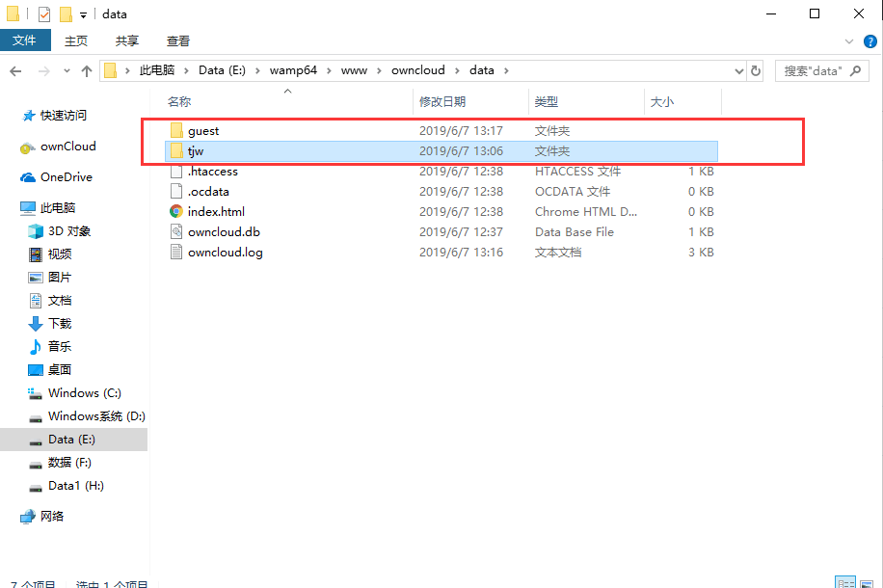The height and width of the screenshot is (588, 883).
Task: Expand chevron after wamp64 in breadcrumb
Action: tap(329, 71)
